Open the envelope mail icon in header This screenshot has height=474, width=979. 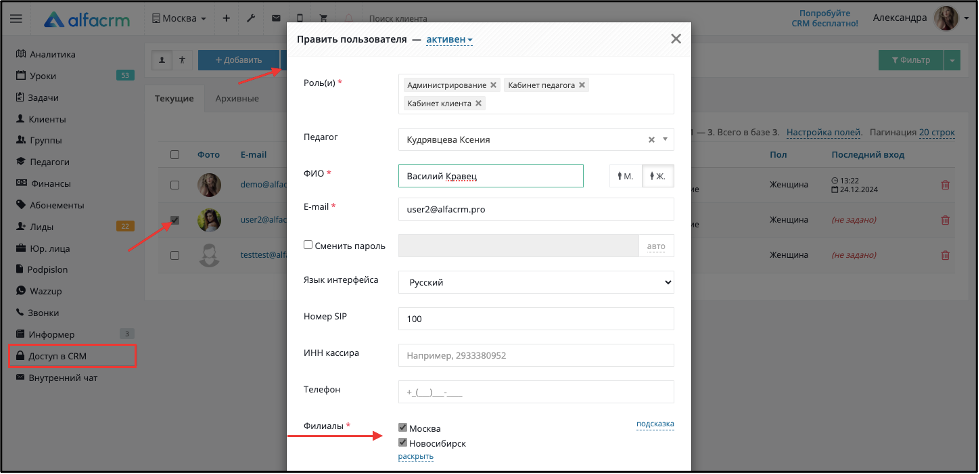[x=276, y=19]
